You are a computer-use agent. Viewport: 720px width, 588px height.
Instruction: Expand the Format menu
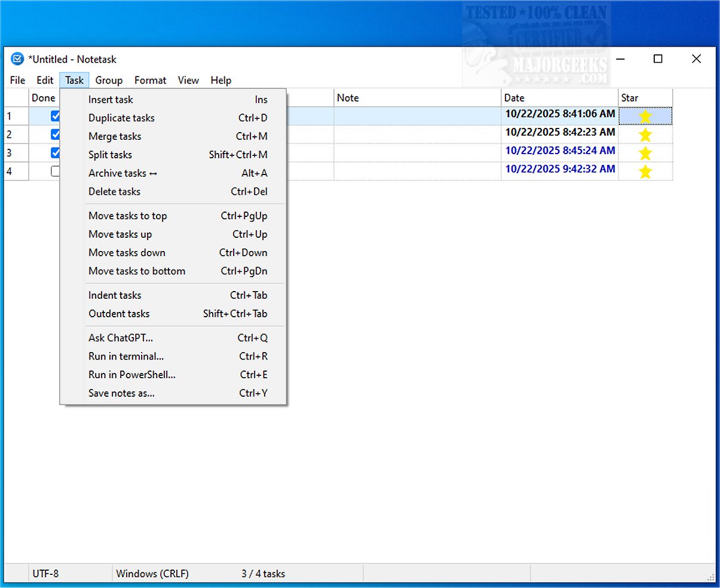coord(150,80)
